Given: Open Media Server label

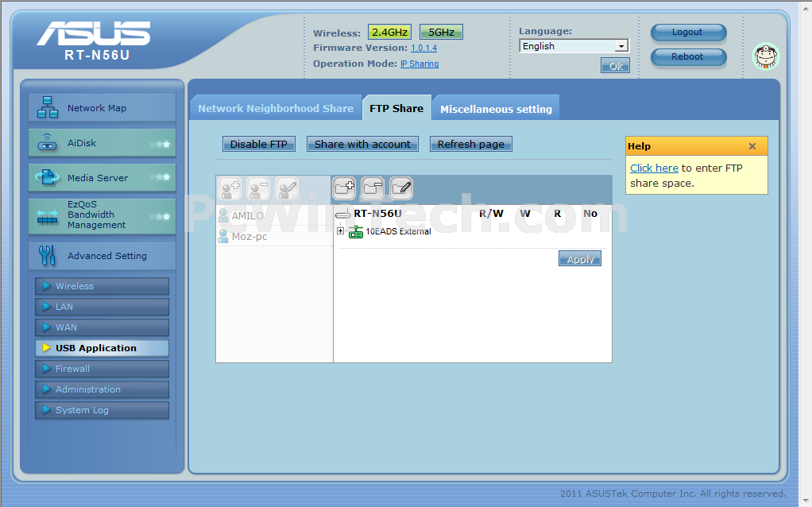Looking at the screenshot, I should (98, 178).
